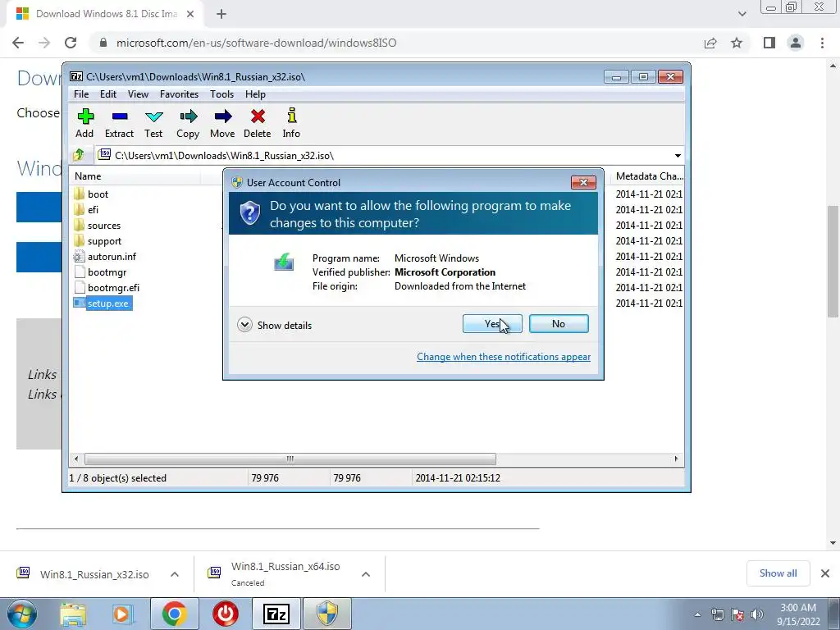The image size is (840, 630).
Task: Click the volume speaker tray icon
Action: pos(757,614)
